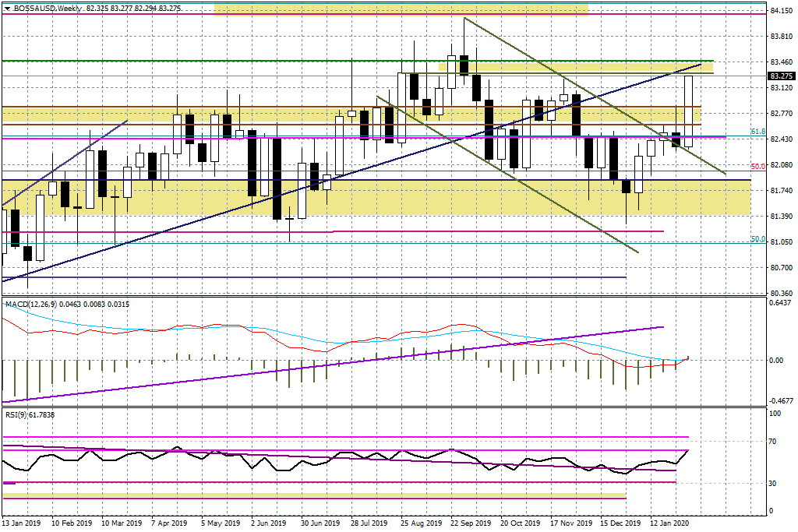The image size is (798, 532).
Task: Click the yellow zone at chart top
Action: click(401, 9)
